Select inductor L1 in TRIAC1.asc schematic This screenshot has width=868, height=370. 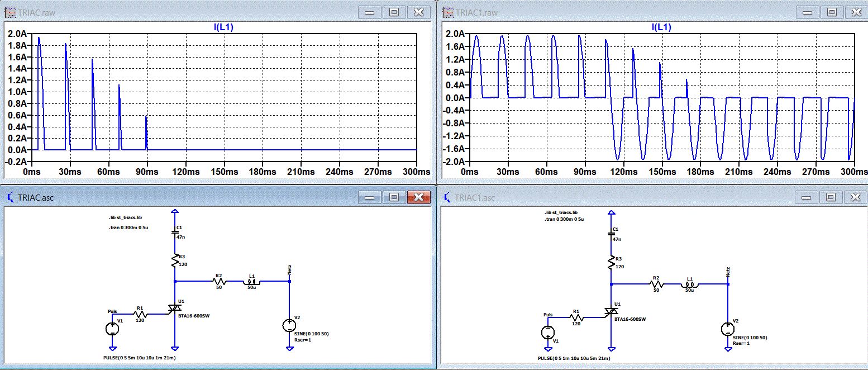tap(690, 284)
